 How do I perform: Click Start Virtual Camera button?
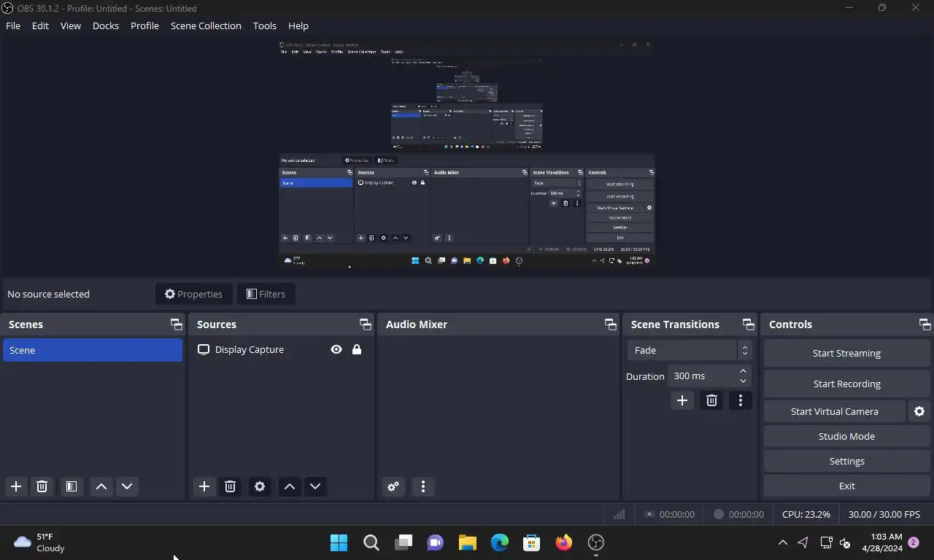834,411
